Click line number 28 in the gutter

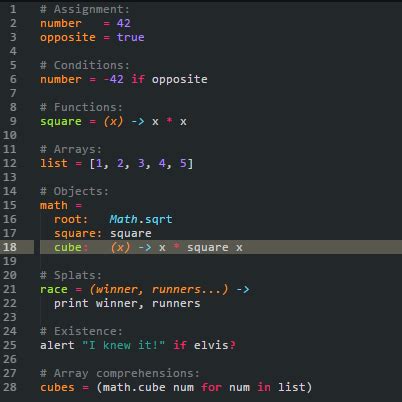[9, 387]
